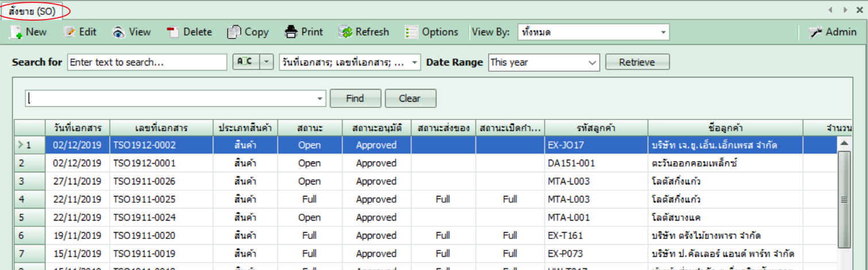868x270 pixels.
Task: Click the Edit pencil icon
Action: [69, 32]
